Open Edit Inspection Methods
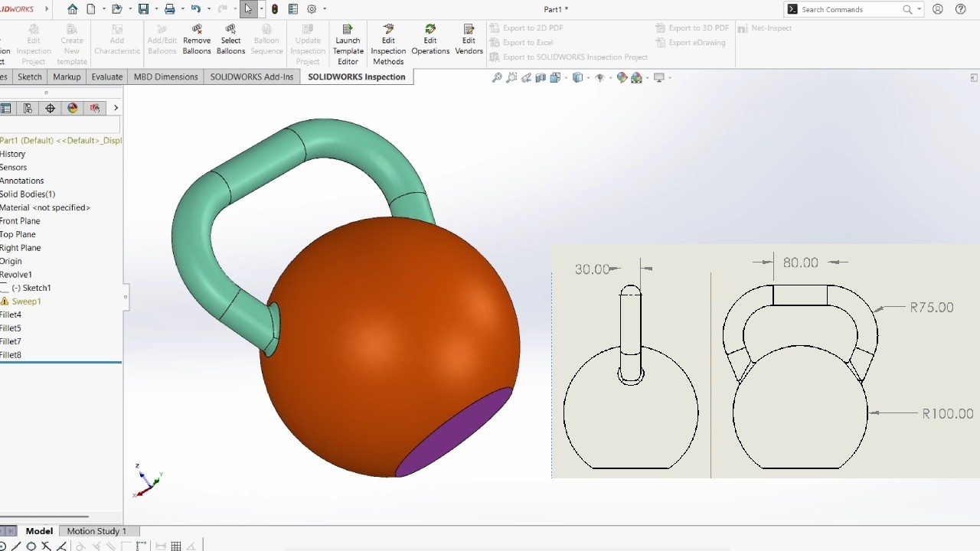The height and width of the screenshot is (551, 980). [388, 45]
